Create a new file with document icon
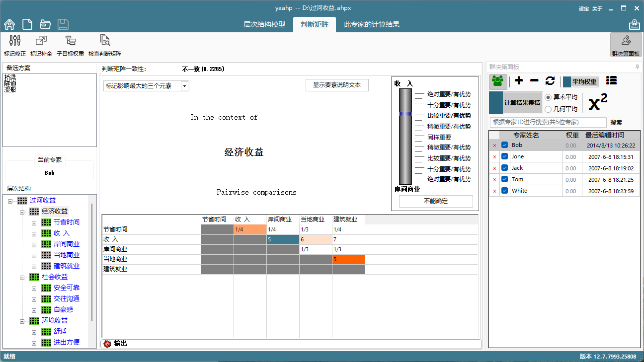 [27, 24]
